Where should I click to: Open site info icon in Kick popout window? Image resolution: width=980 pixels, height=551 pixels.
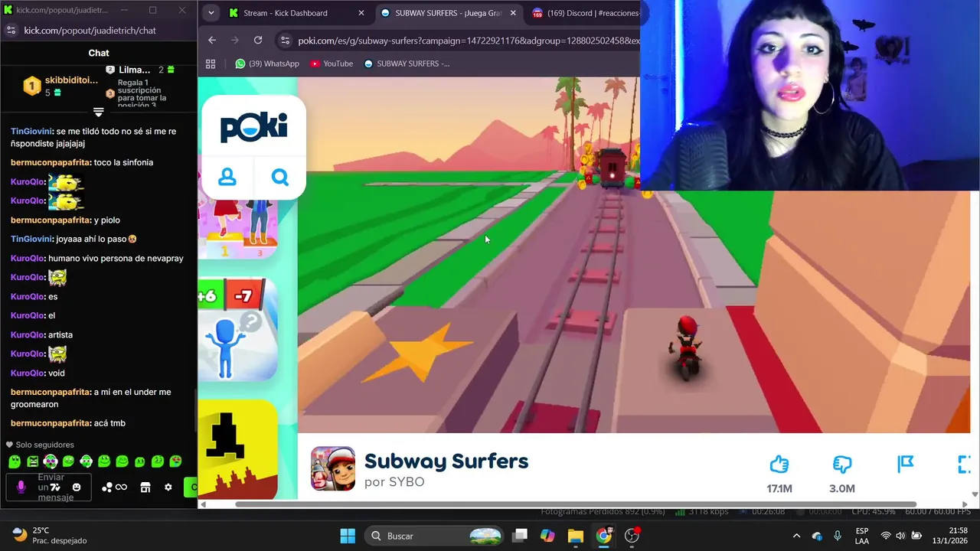pos(11,30)
